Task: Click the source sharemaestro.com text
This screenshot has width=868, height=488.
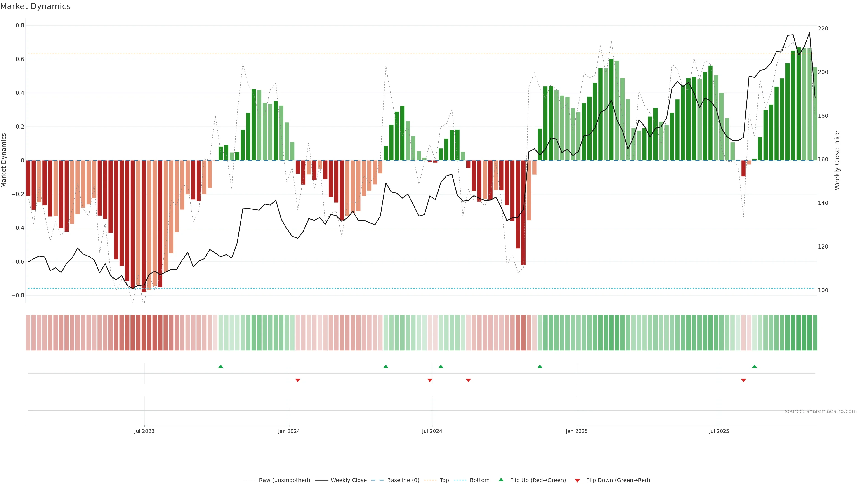Action: pos(821,411)
